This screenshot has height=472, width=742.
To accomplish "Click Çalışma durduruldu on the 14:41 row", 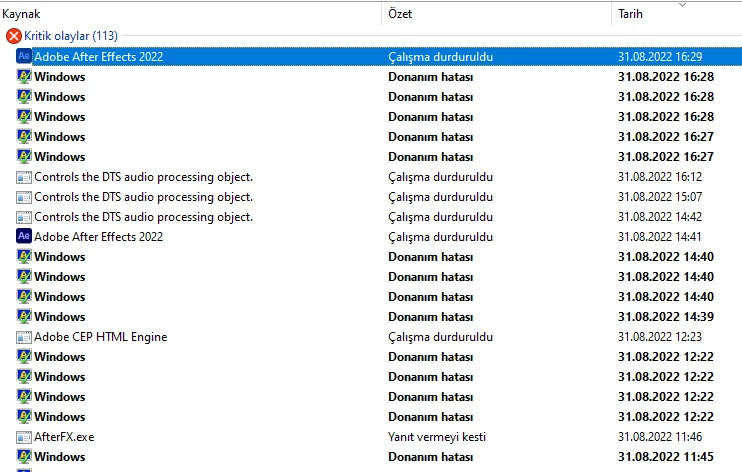I will (x=441, y=237).
